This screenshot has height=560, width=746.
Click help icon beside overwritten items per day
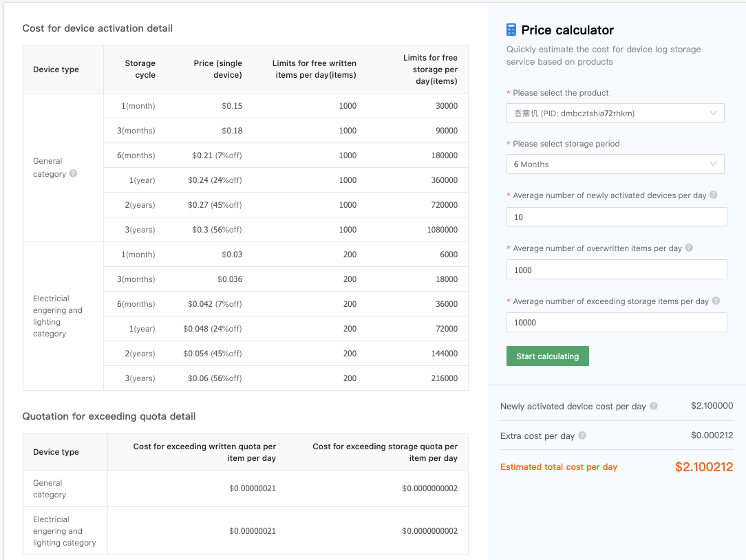[689, 248]
